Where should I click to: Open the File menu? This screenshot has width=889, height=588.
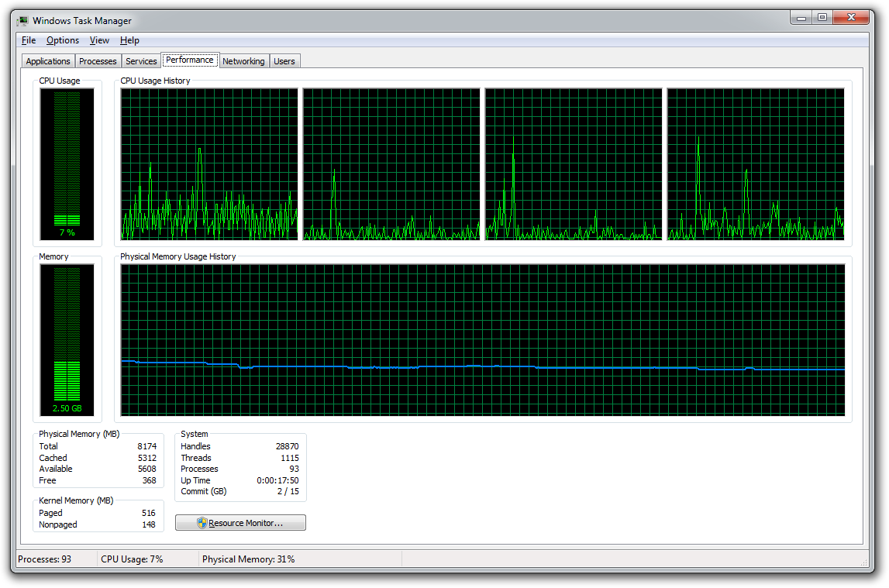[29, 40]
